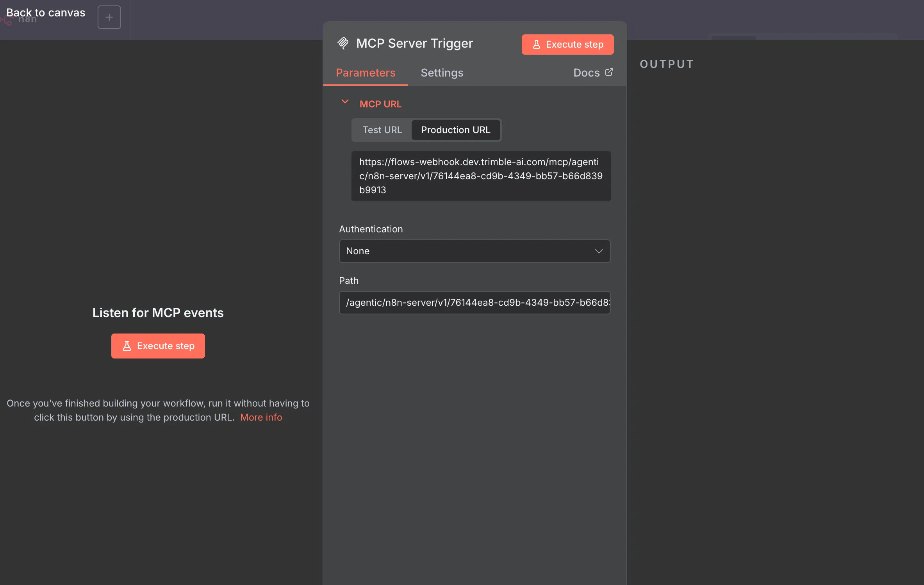Copy the production MCP URL text box
Image resolution: width=924 pixels, height=585 pixels.
pos(481,176)
